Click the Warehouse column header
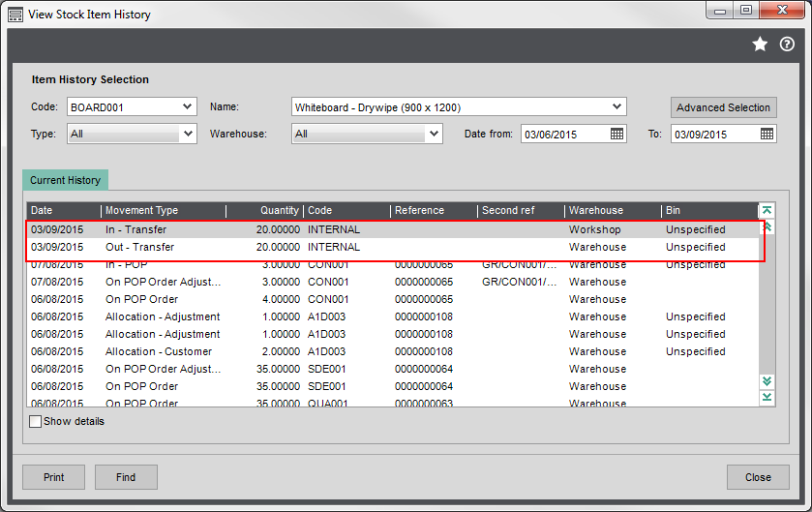The width and height of the screenshot is (812, 512). coord(613,210)
